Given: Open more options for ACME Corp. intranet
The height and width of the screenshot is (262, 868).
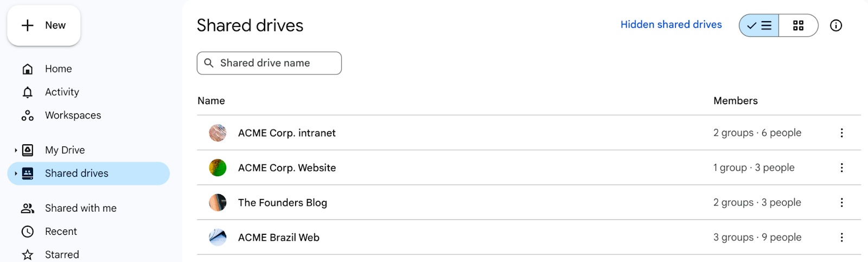Looking at the screenshot, I should click(841, 133).
